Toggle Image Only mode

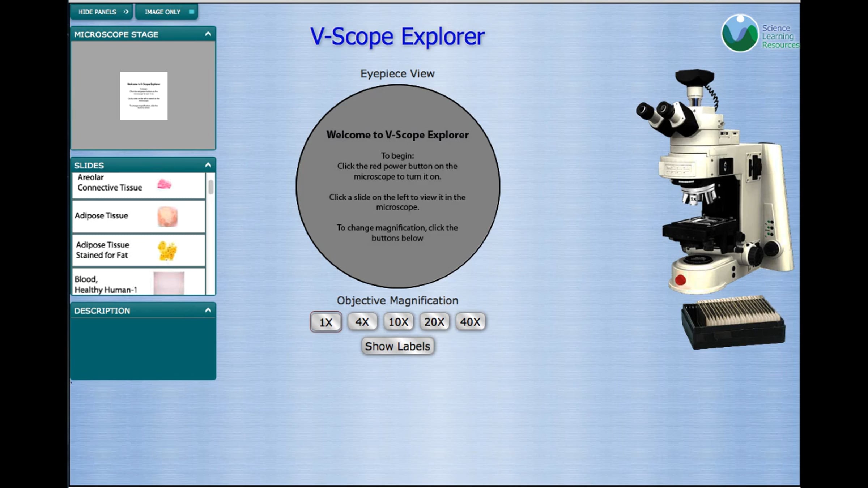166,12
